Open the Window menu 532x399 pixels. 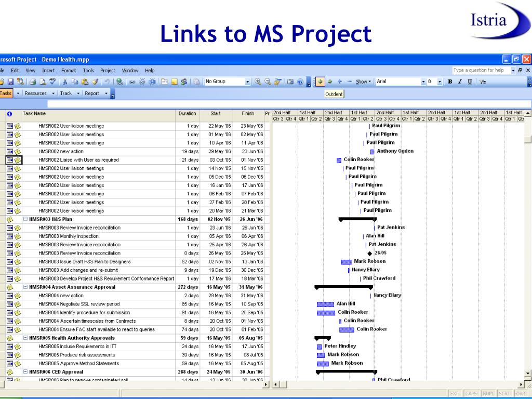coord(130,71)
